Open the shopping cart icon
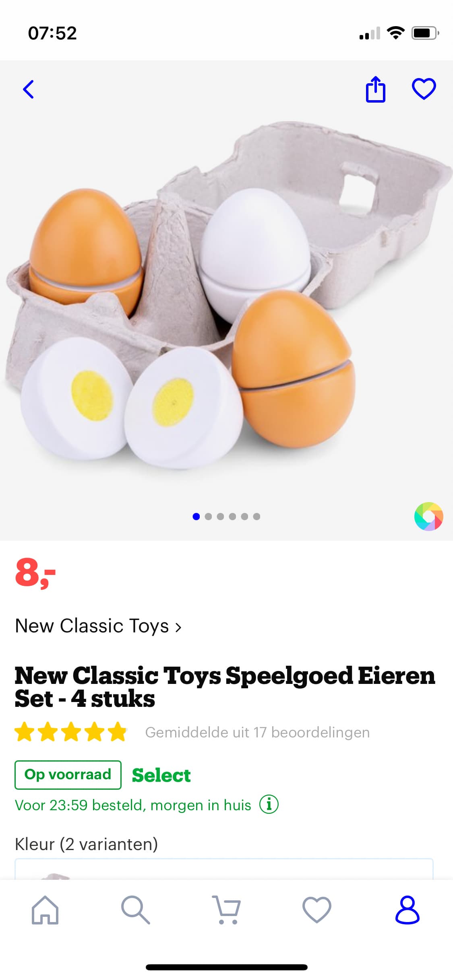453x980 pixels. 226,910
